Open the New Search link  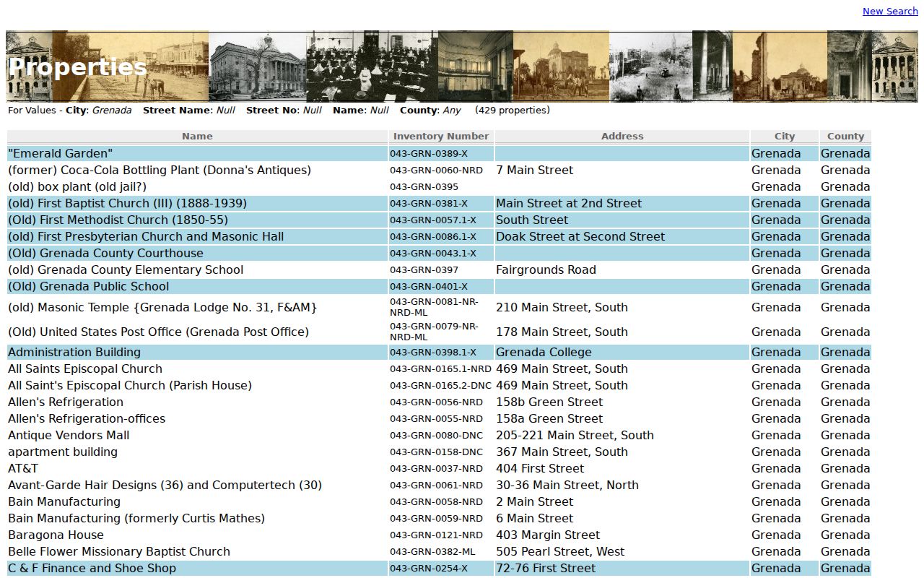pos(890,11)
